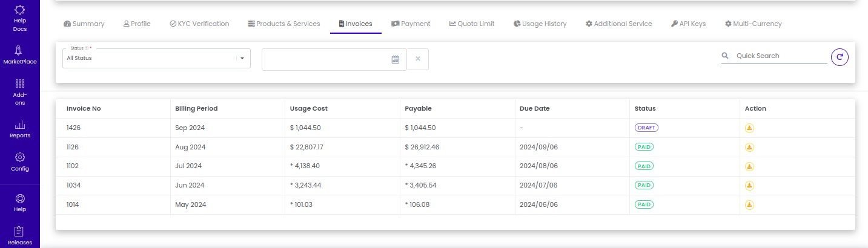
Task: Click billing period Jun 2024
Action: (190, 185)
